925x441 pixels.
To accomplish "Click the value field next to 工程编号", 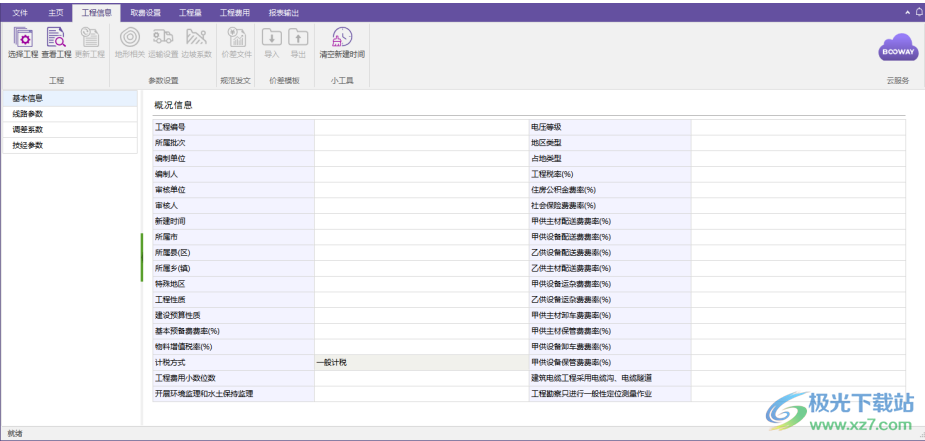I will 421,127.
